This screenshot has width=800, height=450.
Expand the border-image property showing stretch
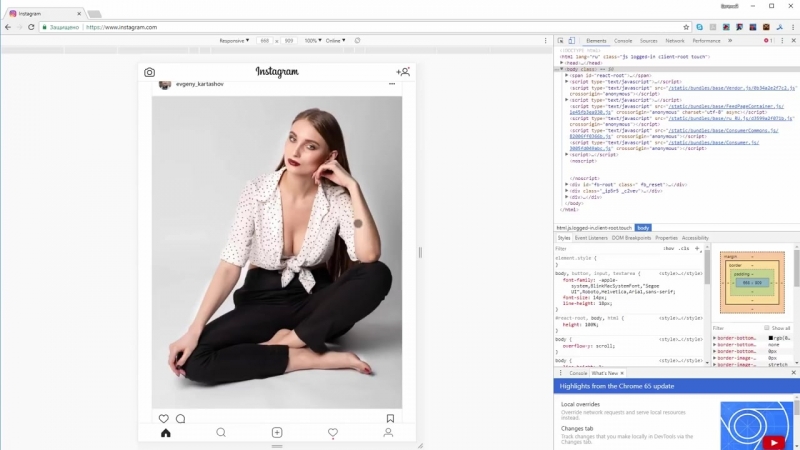(x=715, y=364)
